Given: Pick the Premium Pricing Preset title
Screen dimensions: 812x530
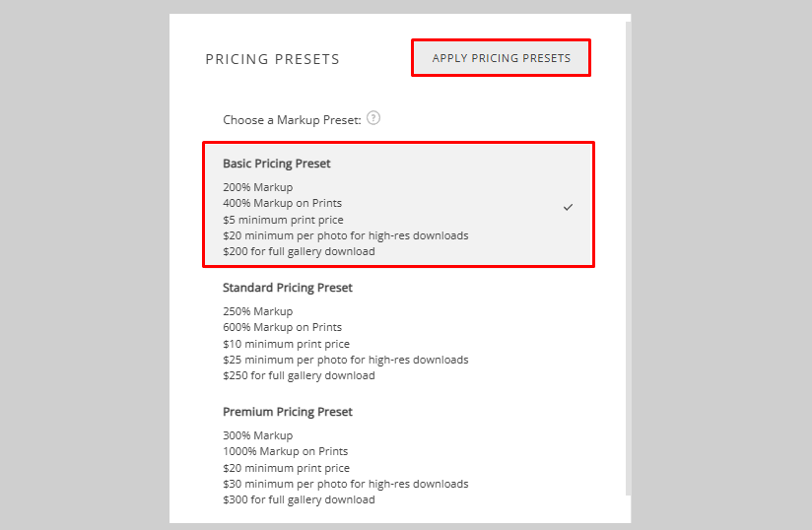Looking at the screenshot, I should pyautogui.click(x=288, y=412).
